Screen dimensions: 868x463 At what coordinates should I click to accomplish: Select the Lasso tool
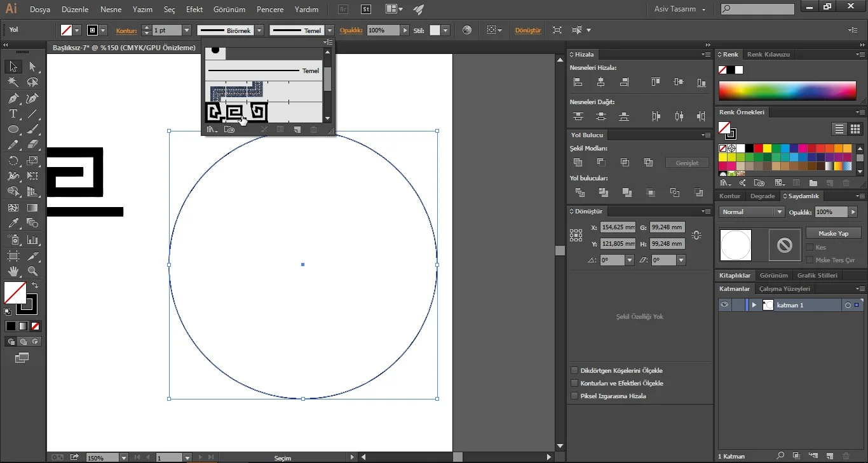[x=32, y=83]
